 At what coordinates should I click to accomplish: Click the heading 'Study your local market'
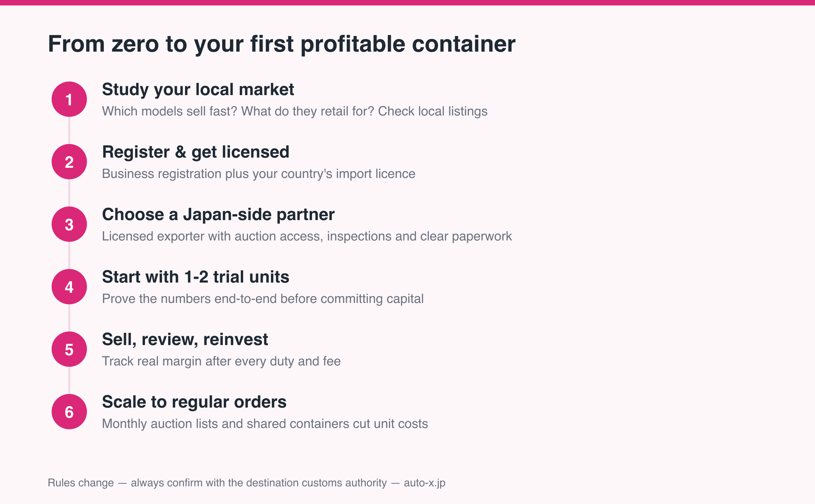pos(198,90)
